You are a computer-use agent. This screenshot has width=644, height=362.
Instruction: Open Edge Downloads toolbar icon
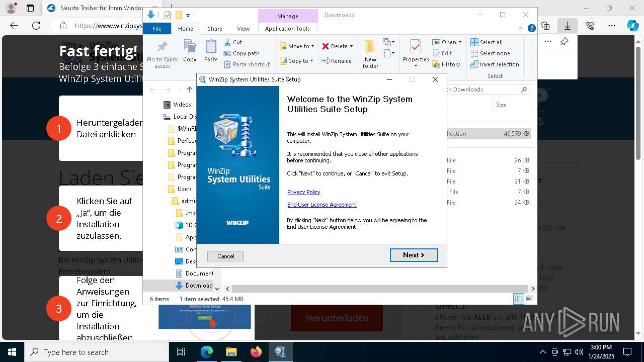(567, 26)
